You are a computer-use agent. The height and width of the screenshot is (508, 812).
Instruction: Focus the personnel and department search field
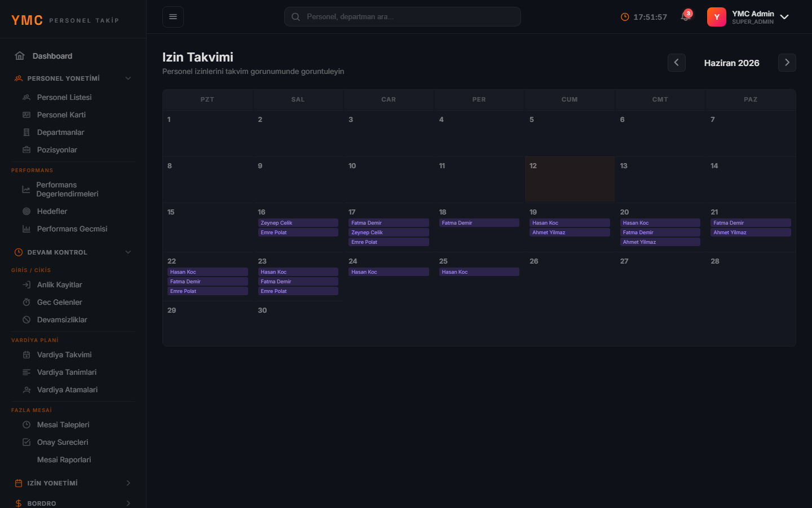click(x=403, y=17)
